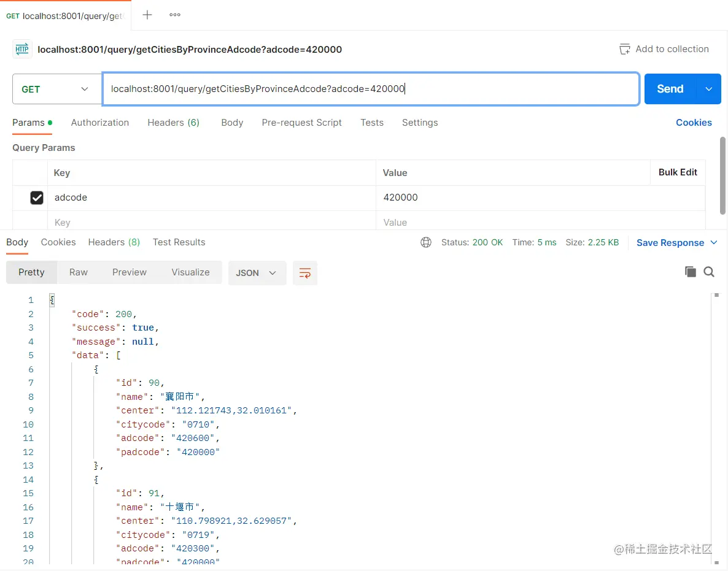Viewport: 728px width, 571px height.
Task: Click the "id": 90 line
Action: (140, 383)
